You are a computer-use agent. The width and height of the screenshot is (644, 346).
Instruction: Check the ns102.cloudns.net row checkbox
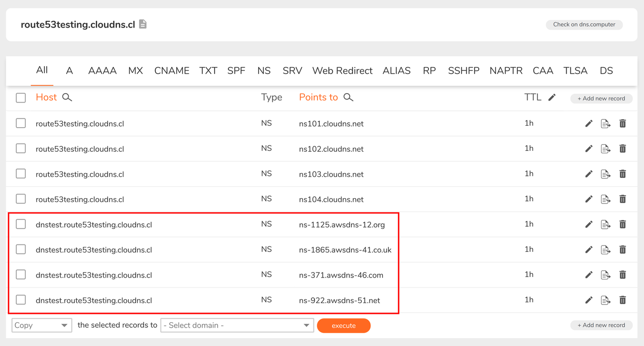click(x=20, y=148)
